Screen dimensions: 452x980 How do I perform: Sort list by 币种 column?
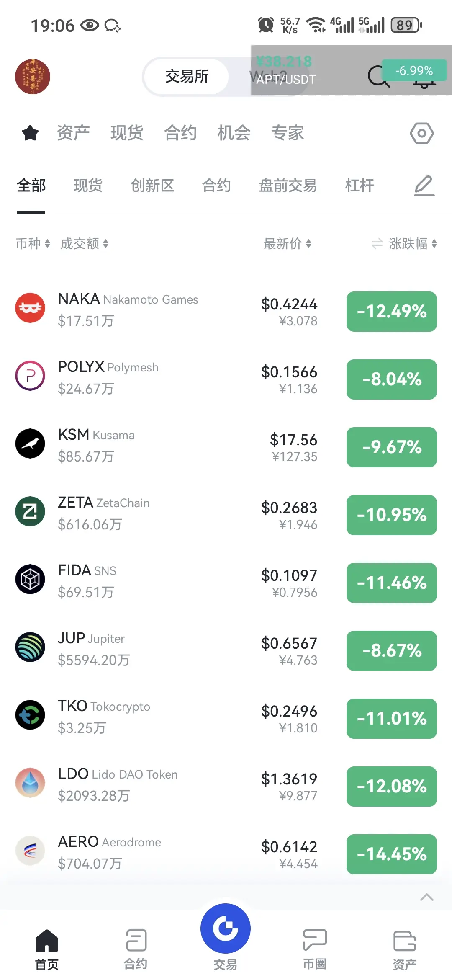pos(33,244)
